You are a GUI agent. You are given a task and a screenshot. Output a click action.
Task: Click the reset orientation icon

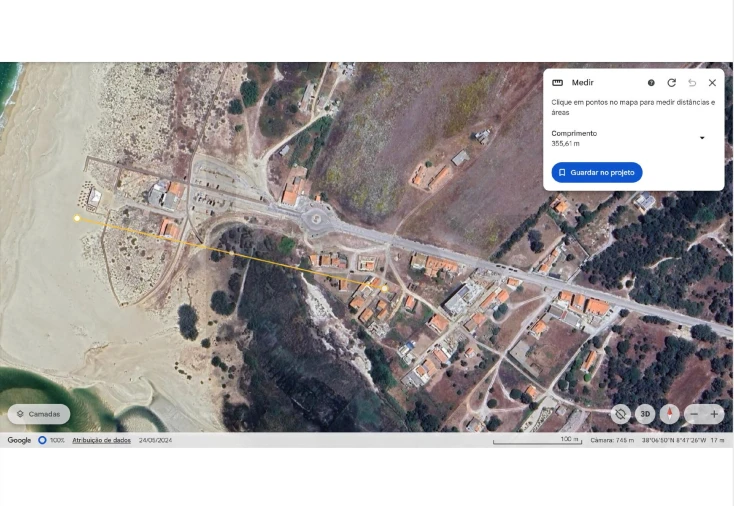coord(621,414)
